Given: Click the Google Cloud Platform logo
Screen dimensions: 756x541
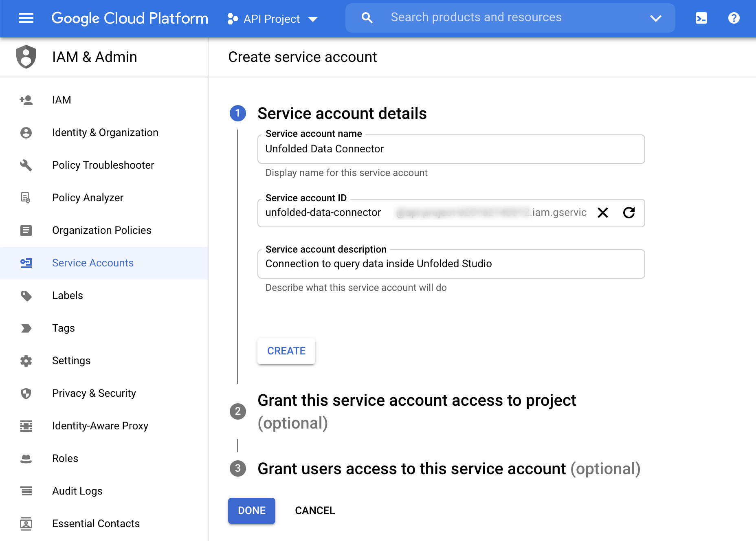Looking at the screenshot, I should (x=130, y=18).
